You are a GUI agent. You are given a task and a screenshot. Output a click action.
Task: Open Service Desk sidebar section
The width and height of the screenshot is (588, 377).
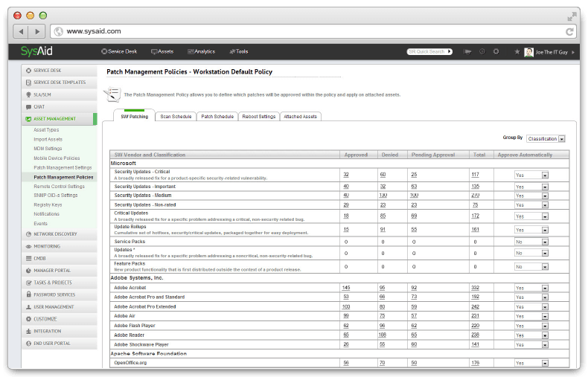click(60, 71)
